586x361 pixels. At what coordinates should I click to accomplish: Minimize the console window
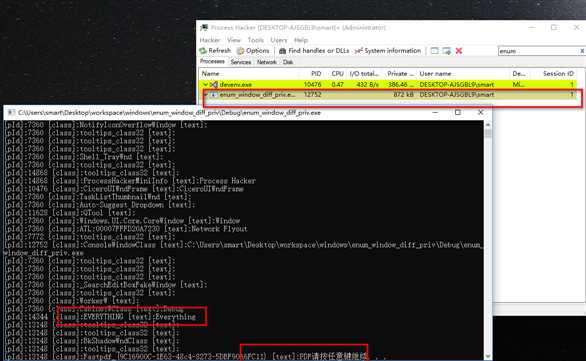(x=435, y=112)
